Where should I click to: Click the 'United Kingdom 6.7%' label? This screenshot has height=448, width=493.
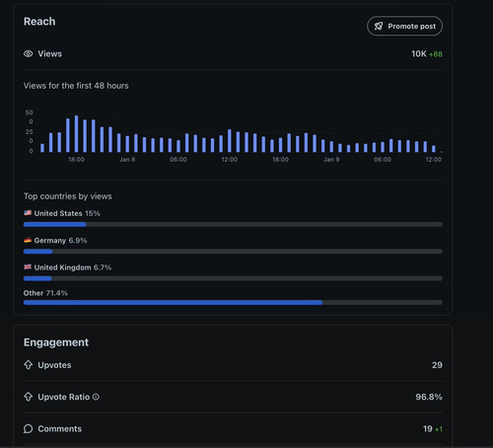pos(73,267)
